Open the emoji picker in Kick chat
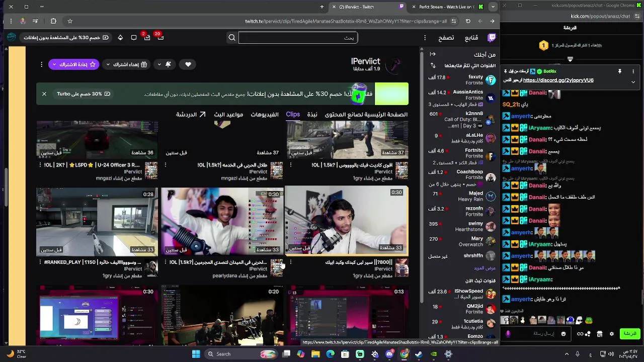 [563, 334]
